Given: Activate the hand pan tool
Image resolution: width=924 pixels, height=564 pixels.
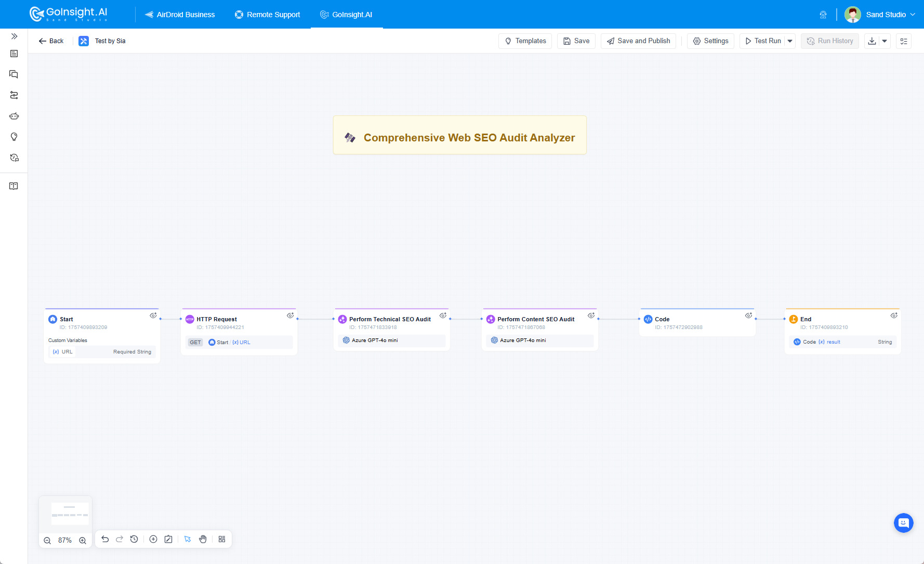Looking at the screenshot, I should point(203,539).
